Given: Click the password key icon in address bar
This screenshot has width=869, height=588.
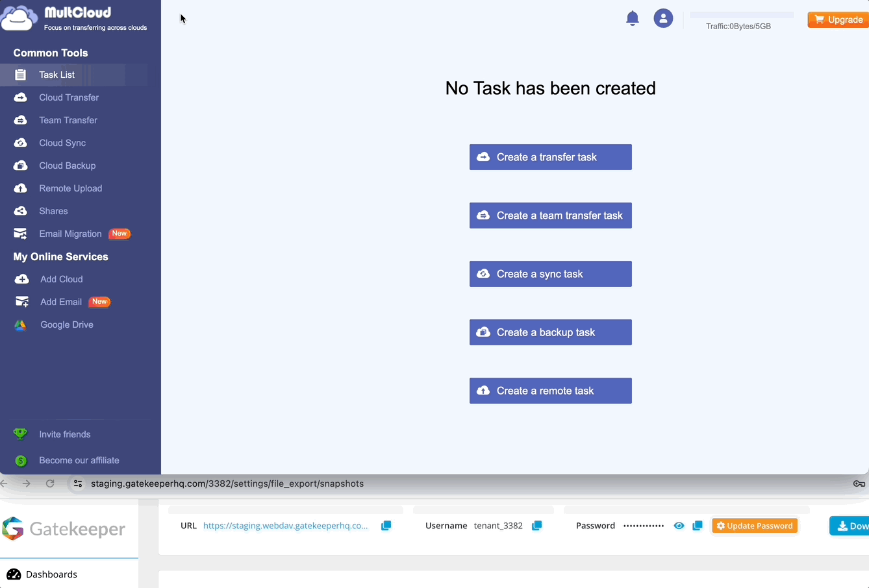Looking at the screenshot, I should coord(859,484).
